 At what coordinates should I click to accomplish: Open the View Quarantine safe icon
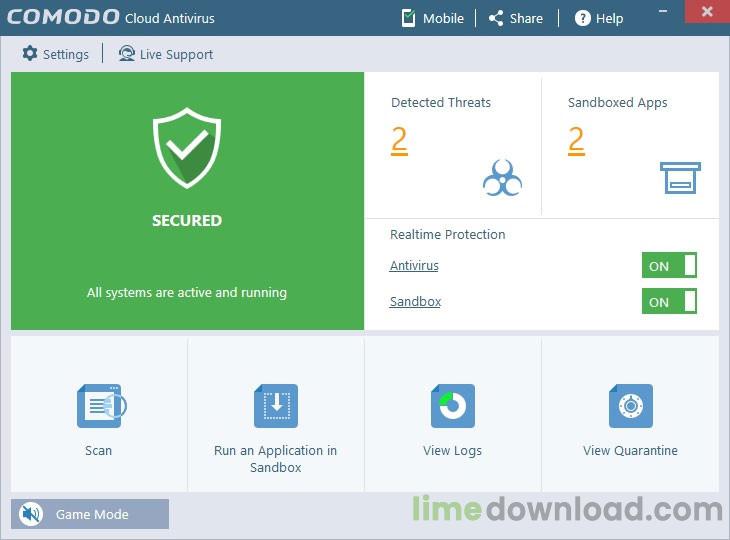click(631, 405)
